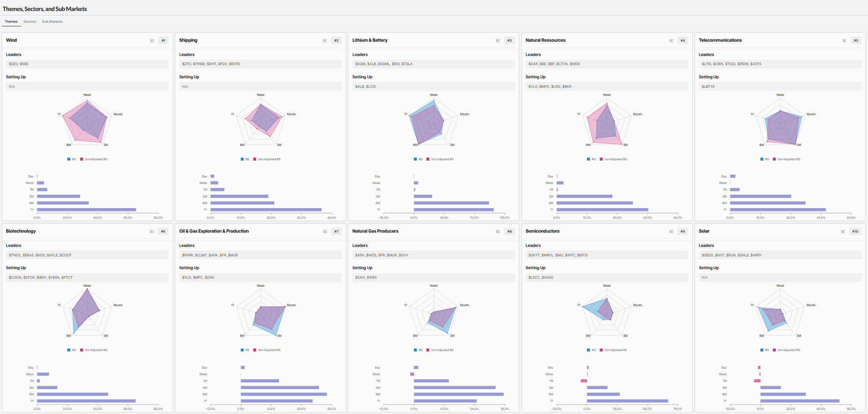The height and width of the screenshot is (414, 868).
Task: Click the Shipping card's chart icon
Action: pos(325,41)
